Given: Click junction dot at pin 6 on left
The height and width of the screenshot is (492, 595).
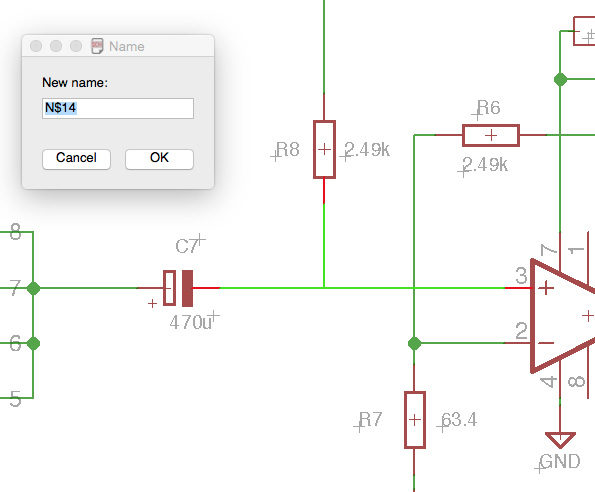Looking at the screenshot, I should tap(34, 343).
